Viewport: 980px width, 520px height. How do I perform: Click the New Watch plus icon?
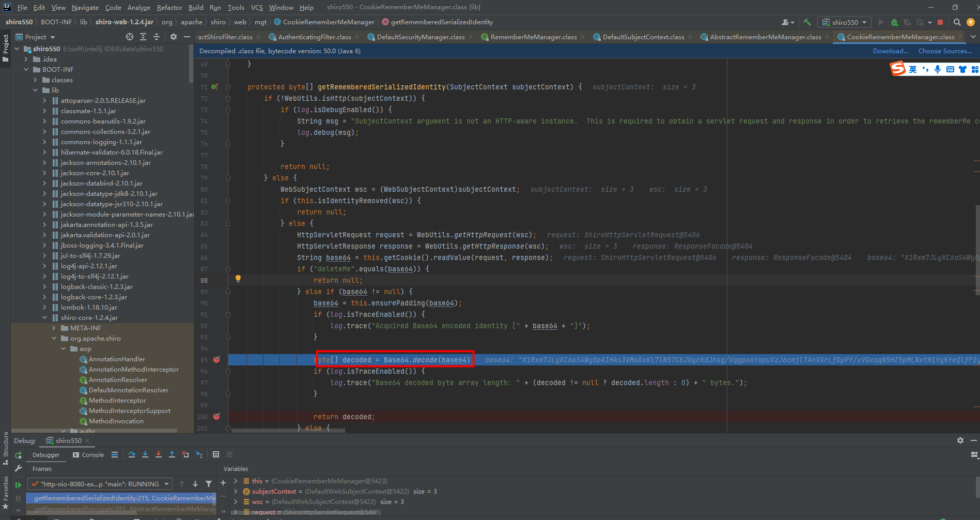tap(223, 483)
